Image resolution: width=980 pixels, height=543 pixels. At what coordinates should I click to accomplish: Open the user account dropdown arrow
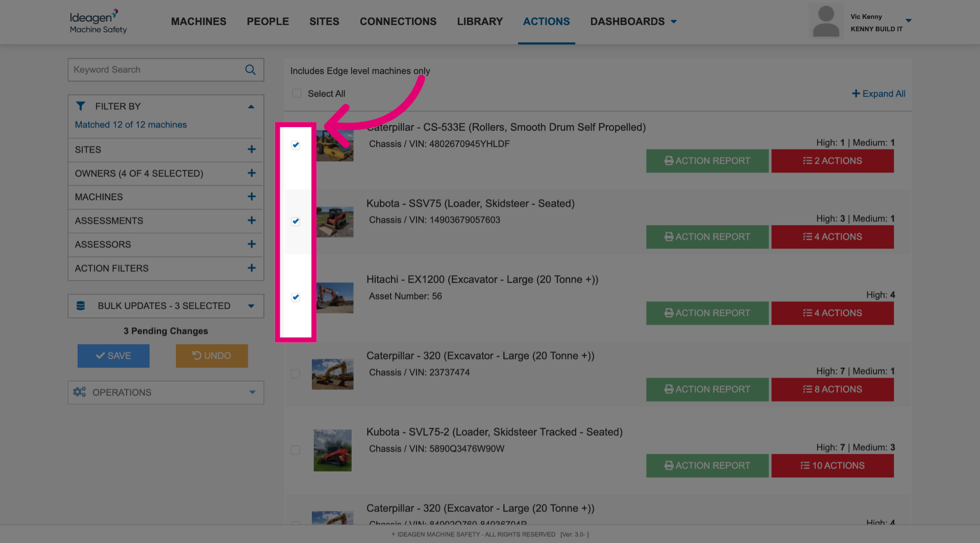pyautogui.click(x=909, y=21)
